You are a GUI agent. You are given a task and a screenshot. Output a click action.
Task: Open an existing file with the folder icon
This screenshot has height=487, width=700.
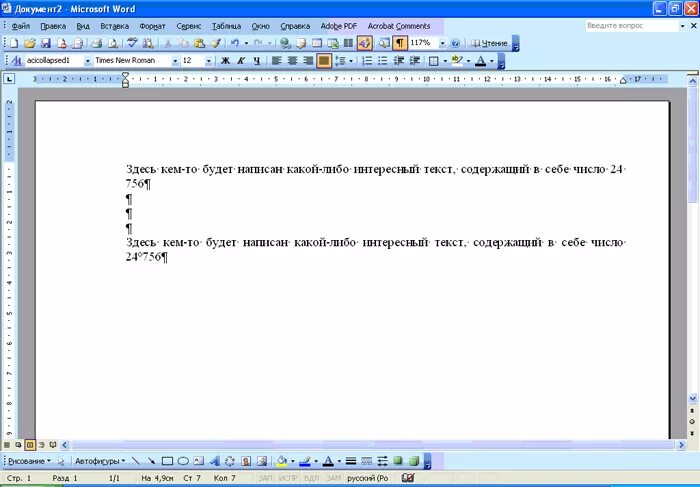click(x=29, y=43)
